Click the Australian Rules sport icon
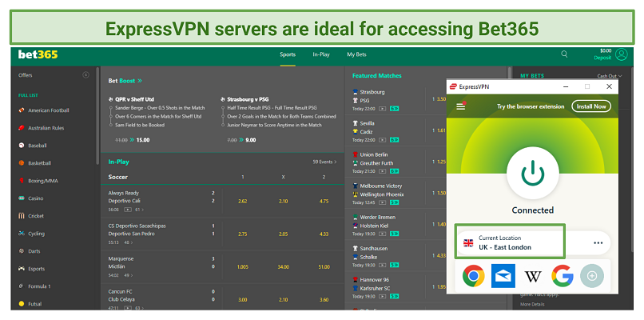Viewport: 644px width, 320px height. click(22, 128)
